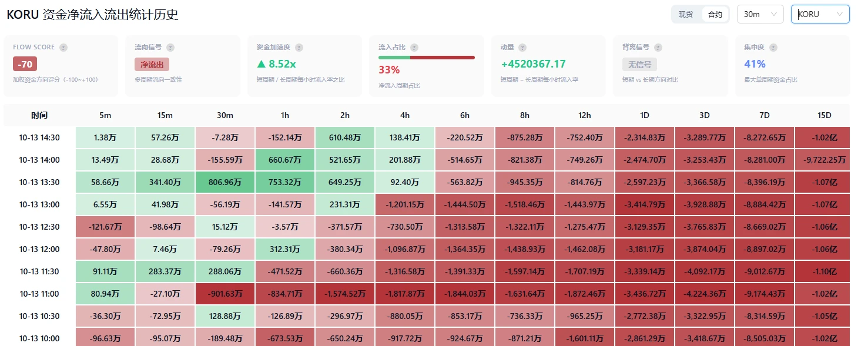868x346 pixels.
Task: Click the 7D column header
Action: (765, 115)
